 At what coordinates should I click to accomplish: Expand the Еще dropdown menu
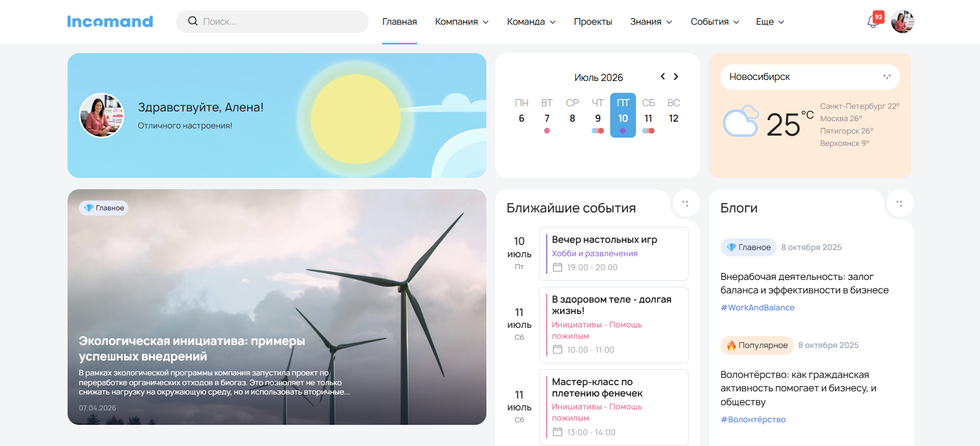770,22
